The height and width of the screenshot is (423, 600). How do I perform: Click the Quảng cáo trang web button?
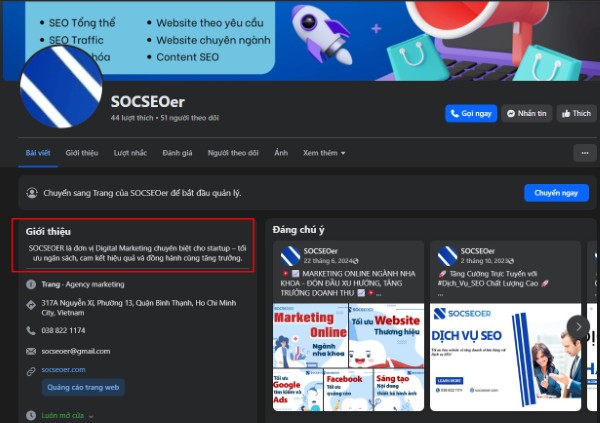(83, 387)
